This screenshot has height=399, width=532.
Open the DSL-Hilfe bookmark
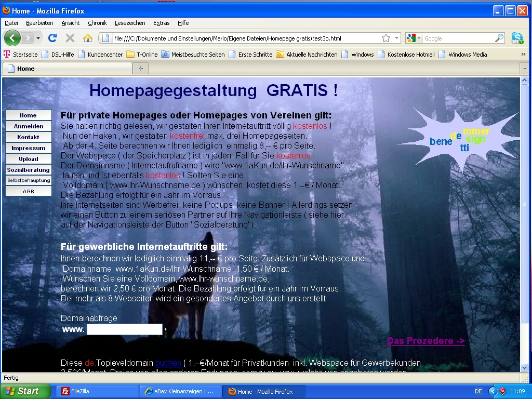pyautogui.click(x=58, y=54)
